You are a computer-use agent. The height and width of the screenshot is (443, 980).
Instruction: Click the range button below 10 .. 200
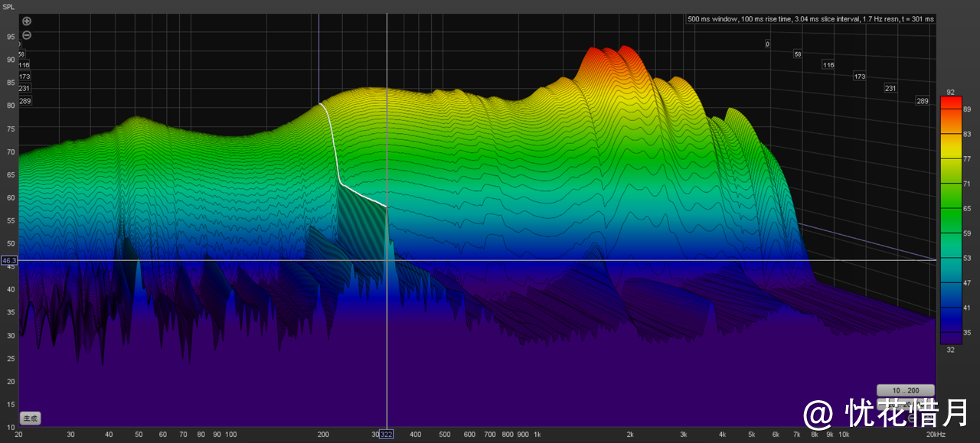click(906, 403)
